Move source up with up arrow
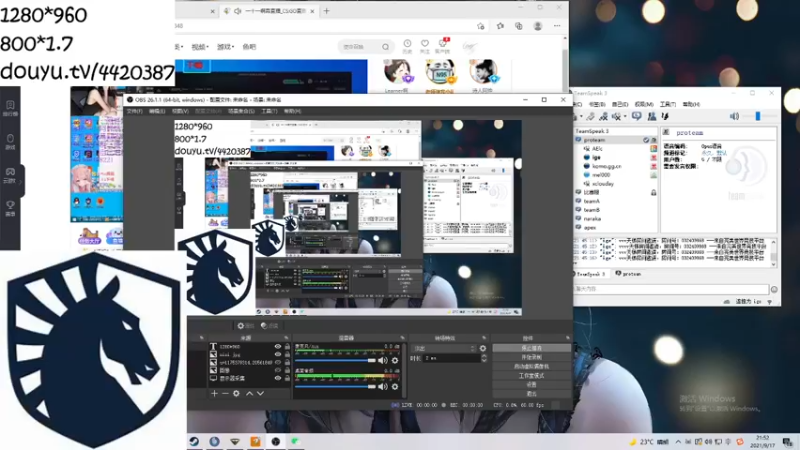 point(249,393)
